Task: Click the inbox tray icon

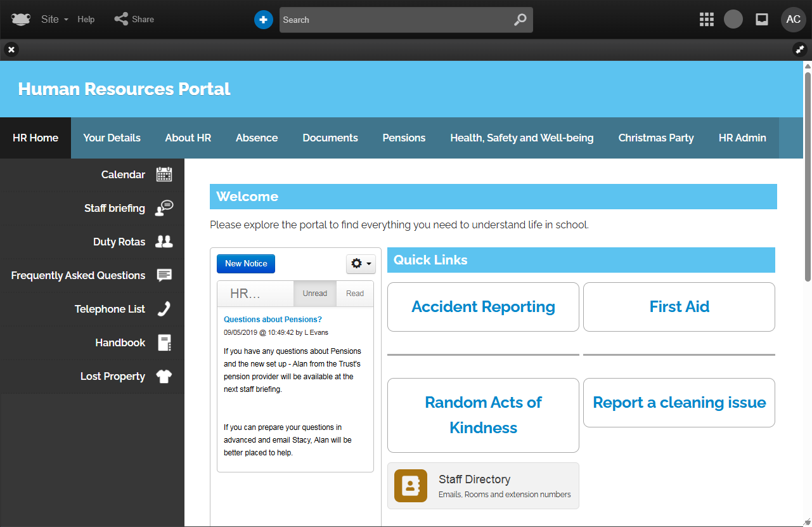Action: 762,20
